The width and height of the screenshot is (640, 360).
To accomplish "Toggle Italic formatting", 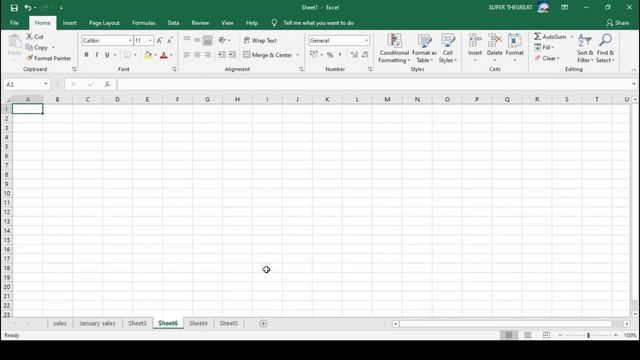I will (97, 55).
